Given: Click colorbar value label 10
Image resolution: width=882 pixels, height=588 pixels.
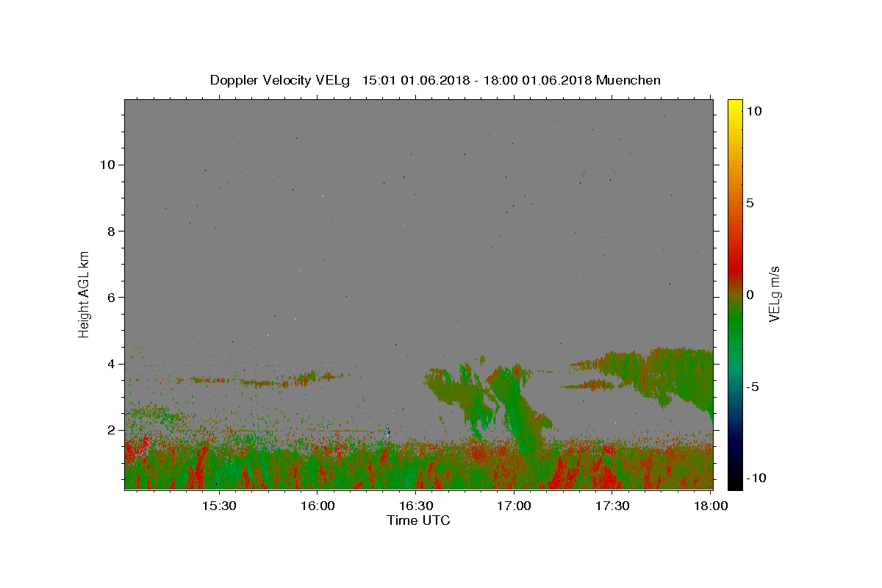Looking at the screenshot, I should (x=753, y=111).
